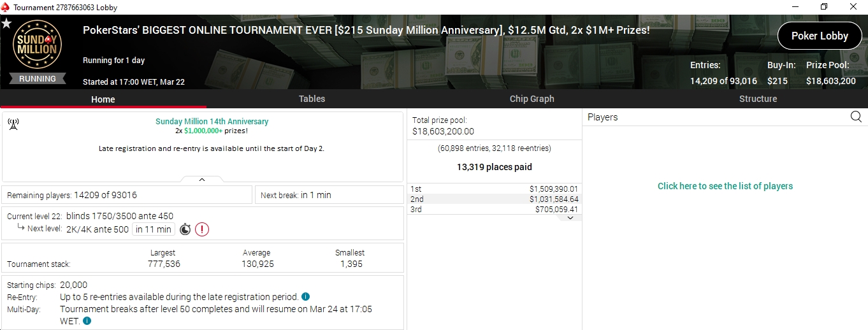
Task: Select the 1st place prize row
Action: coord(494,189)
